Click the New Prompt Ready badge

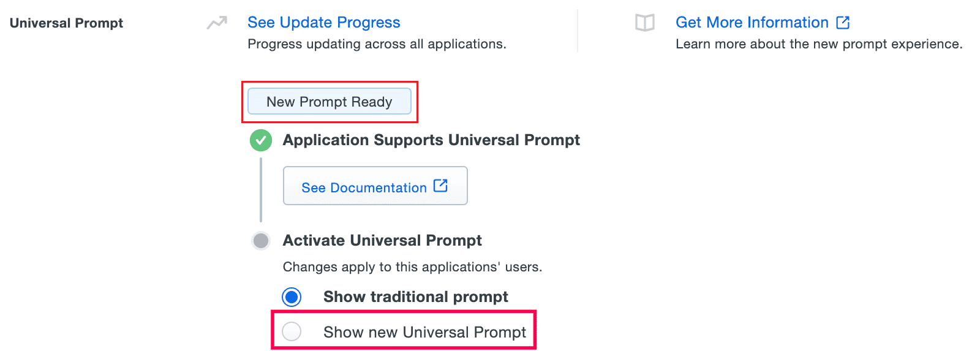pos(329,102)
